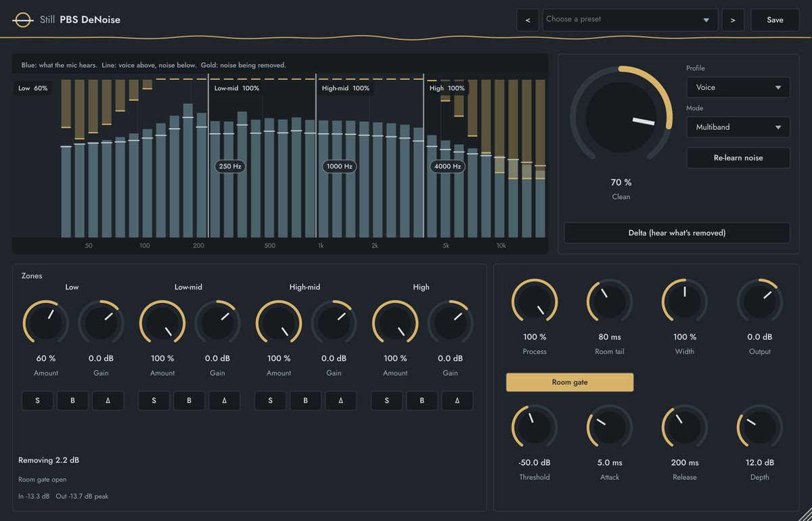Select the 4000 Hz crossover handle
812x521 pixels.
coord(447,166)
